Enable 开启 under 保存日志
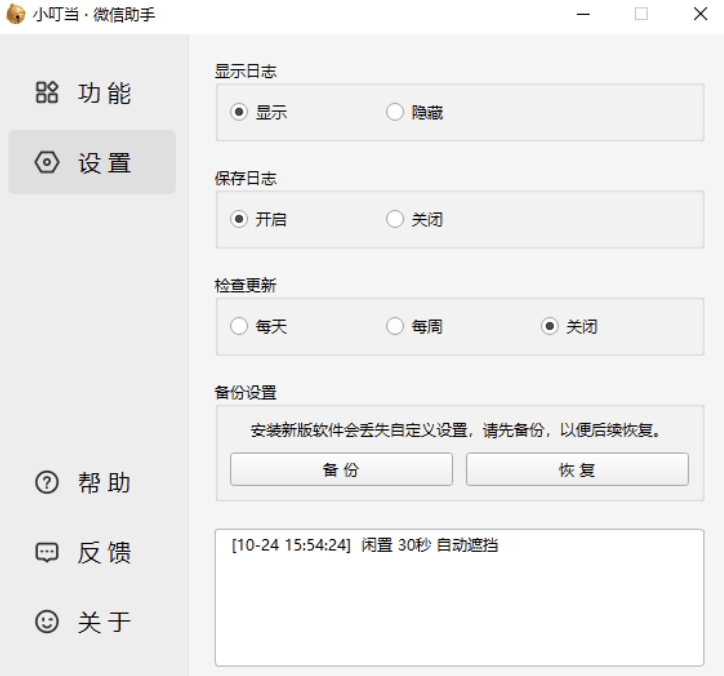724x676 pixels. (239, 220)
